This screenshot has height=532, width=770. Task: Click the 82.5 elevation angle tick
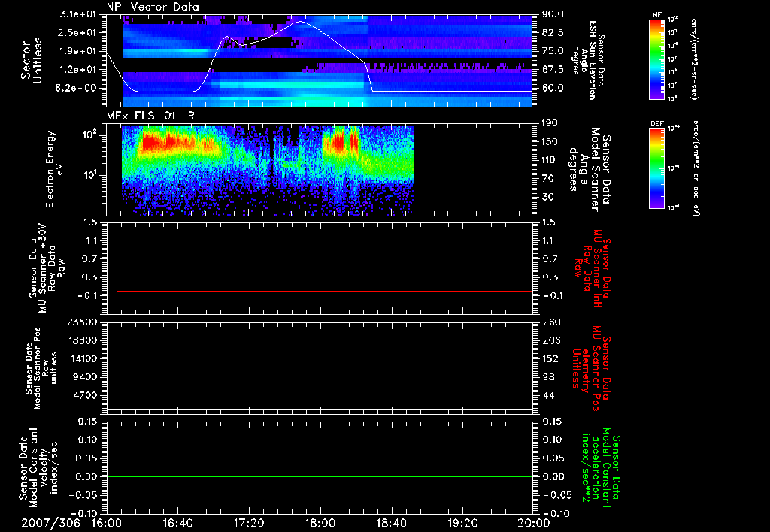tap(553, 32)
